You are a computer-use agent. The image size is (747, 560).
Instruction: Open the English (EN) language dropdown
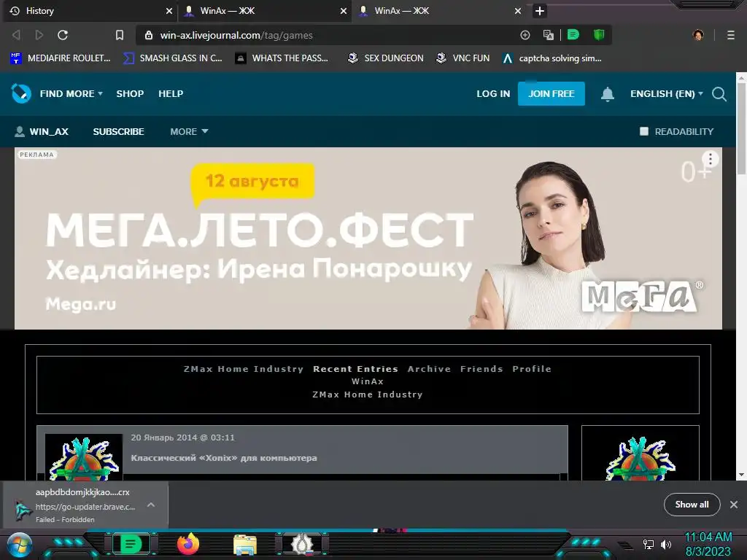coord(667,94)
